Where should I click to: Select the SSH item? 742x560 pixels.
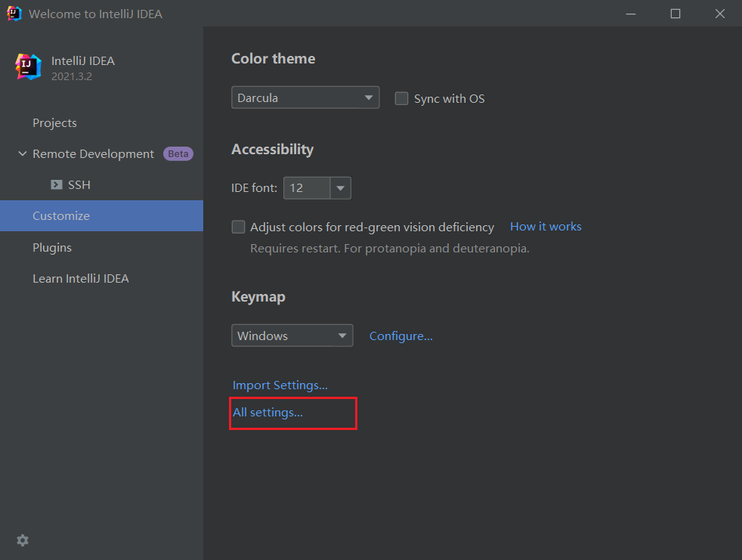pos(79,184)
